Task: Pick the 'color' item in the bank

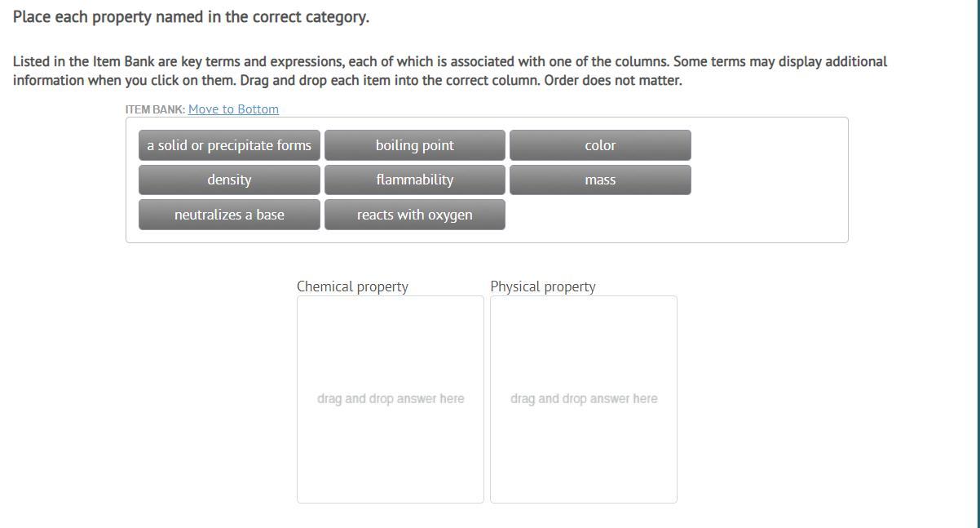Action: [x=600, y=145]
